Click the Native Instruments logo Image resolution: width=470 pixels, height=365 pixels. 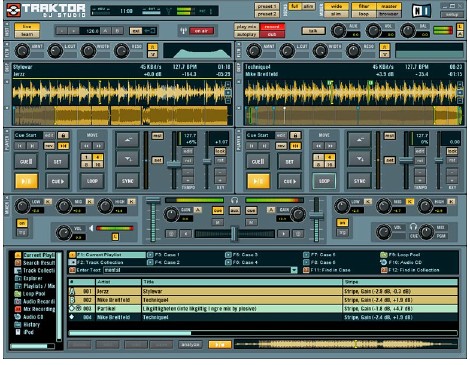pos(421,11)
